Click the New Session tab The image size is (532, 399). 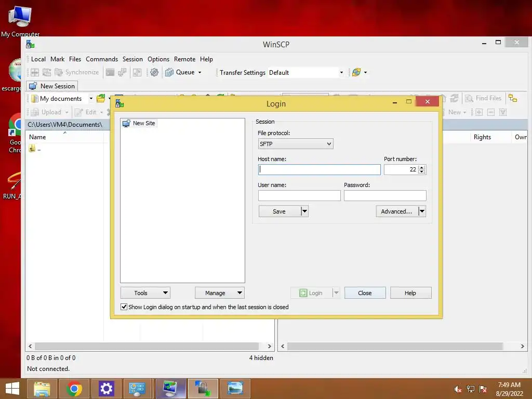click(x=52, y=86)
